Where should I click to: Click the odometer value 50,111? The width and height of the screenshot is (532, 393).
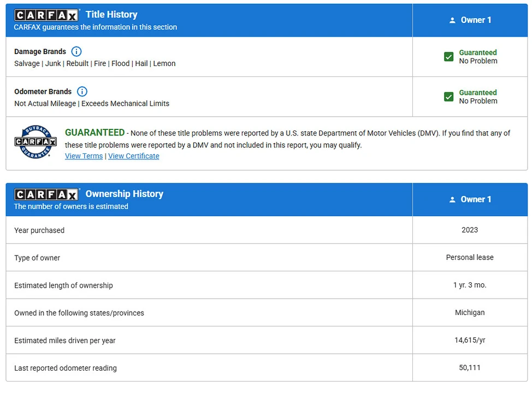470,367
